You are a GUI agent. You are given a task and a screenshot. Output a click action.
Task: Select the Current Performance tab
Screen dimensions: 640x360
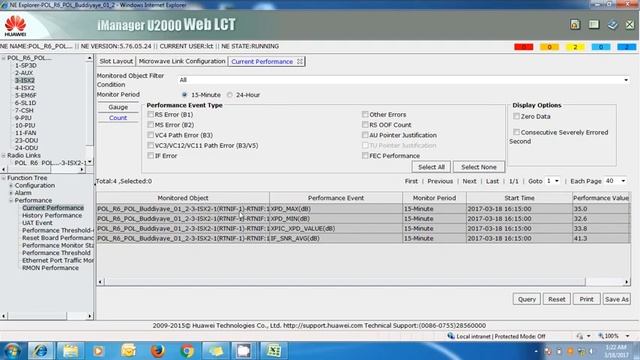[262, 62]
